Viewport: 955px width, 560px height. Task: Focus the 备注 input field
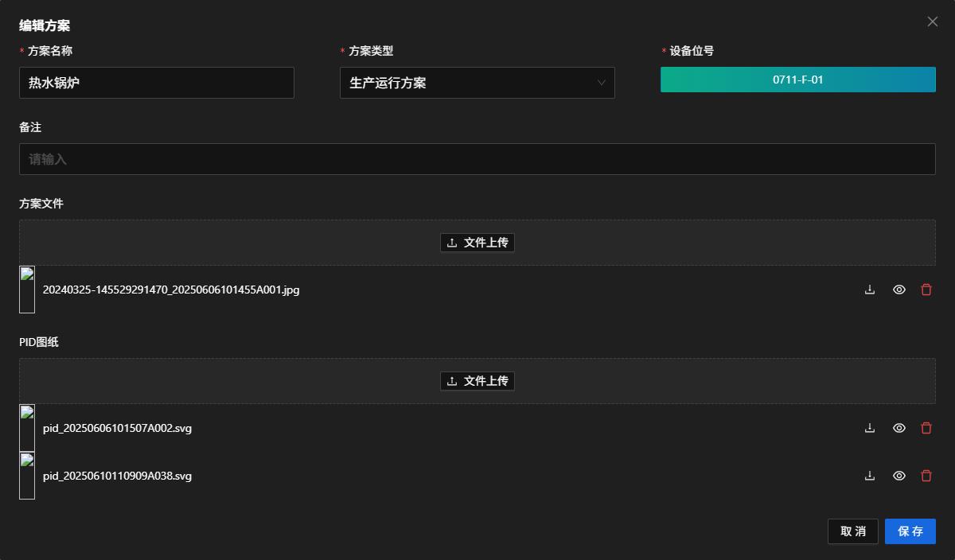(477, 159)
